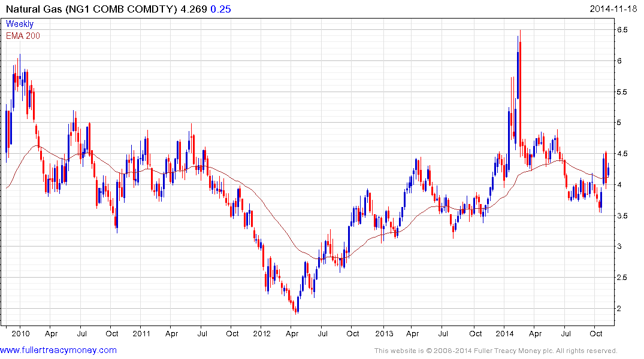Click the 2014 year marker on the time axis
Viewport: 644px width, 359px height.
pos(504,333)
